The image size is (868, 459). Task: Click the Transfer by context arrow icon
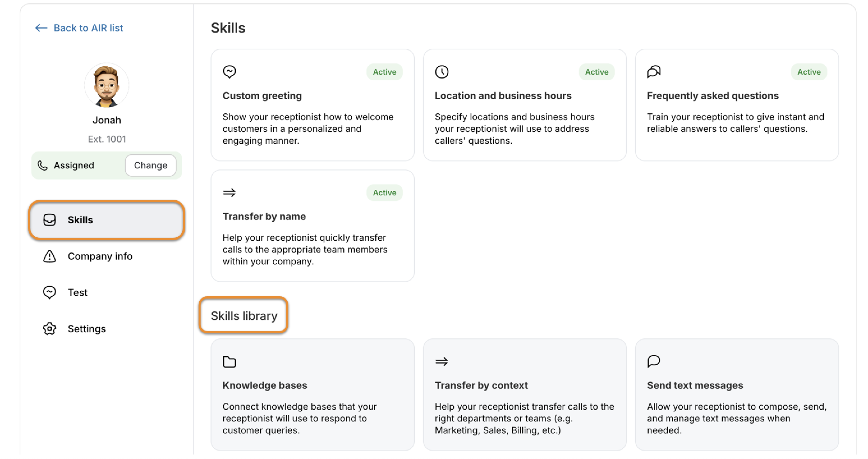pyautogui.click(x=441, y=362)
